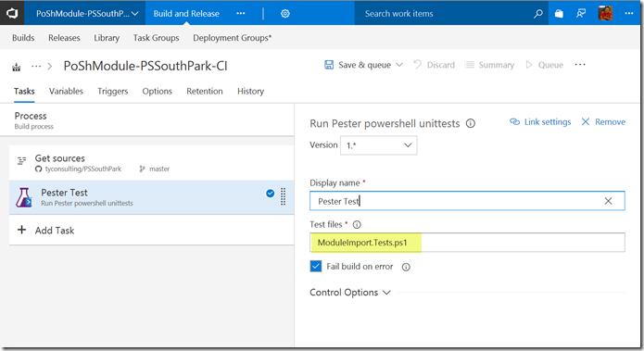Click the Visual Studio Team Services logo
The image size is (644, 351).
point(12,13)
